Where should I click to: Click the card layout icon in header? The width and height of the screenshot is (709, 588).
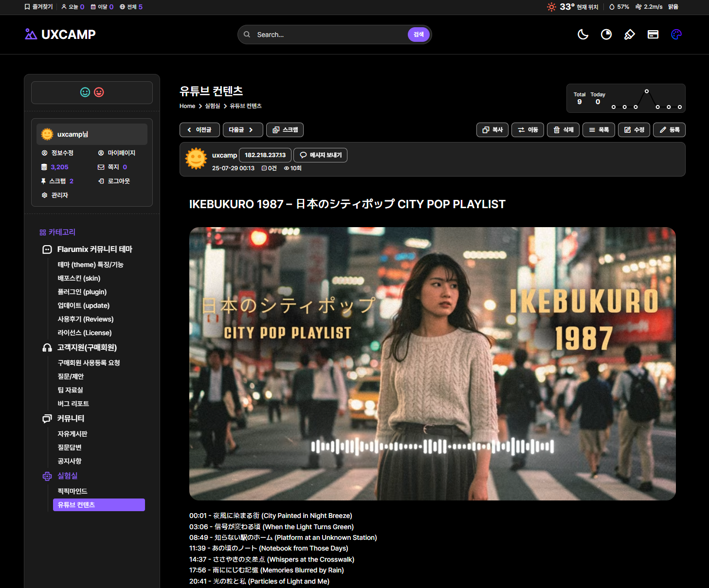coord(653,35)
